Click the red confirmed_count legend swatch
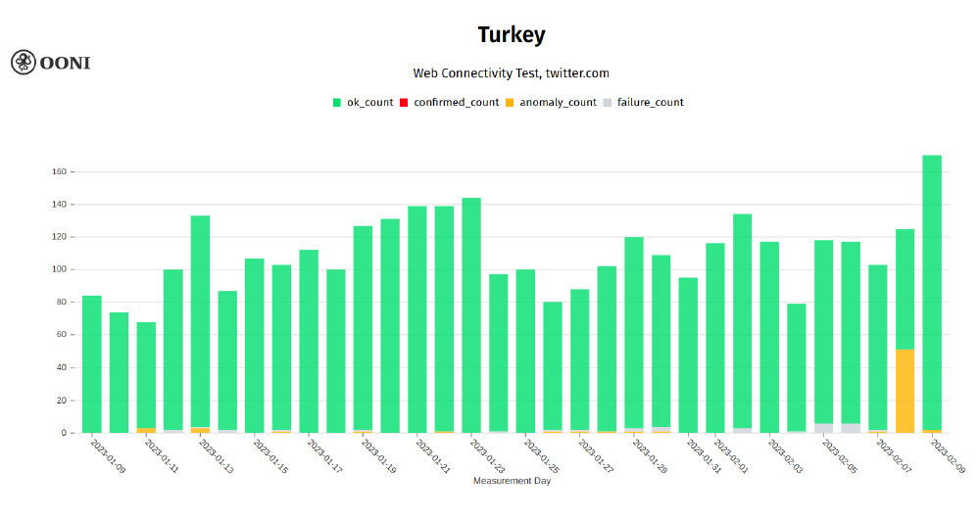This screenshot has width=980, height=520. (x=404, y=103)
